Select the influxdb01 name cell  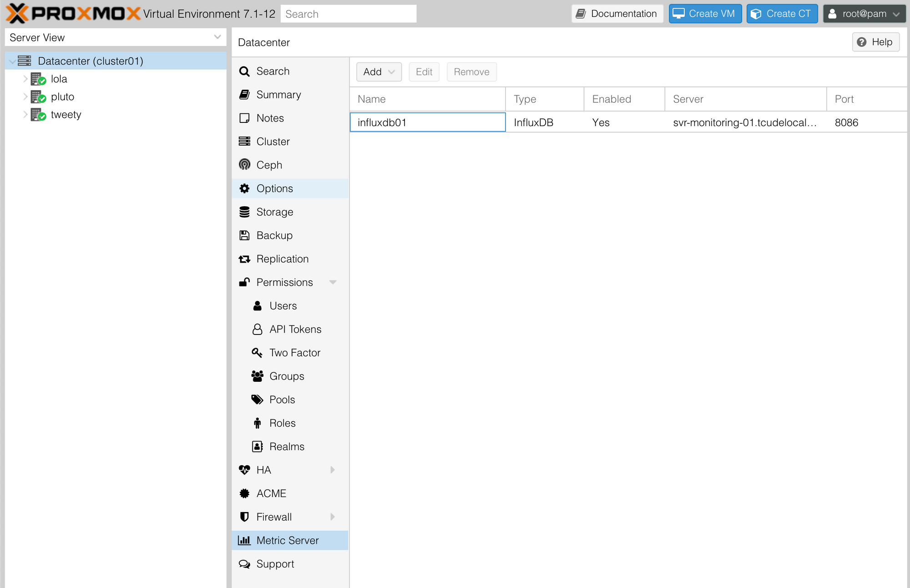click(x=428, y=122)
